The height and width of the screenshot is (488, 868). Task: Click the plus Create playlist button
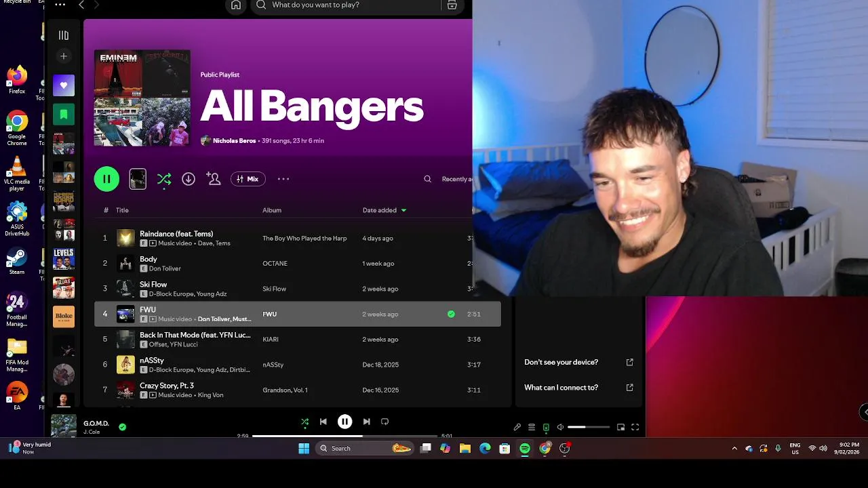coord(64,56)
